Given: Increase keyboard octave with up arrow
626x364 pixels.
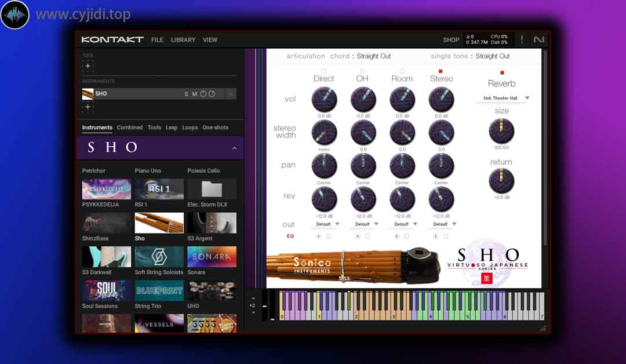Looking at the screenshot, I should pyautogui.click(x=253, y=299).
